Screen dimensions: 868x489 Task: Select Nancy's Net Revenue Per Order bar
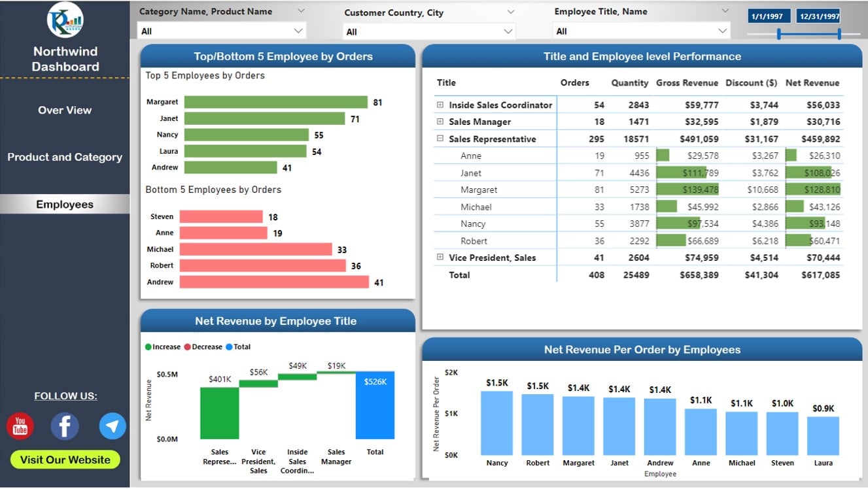click(497, 423)
